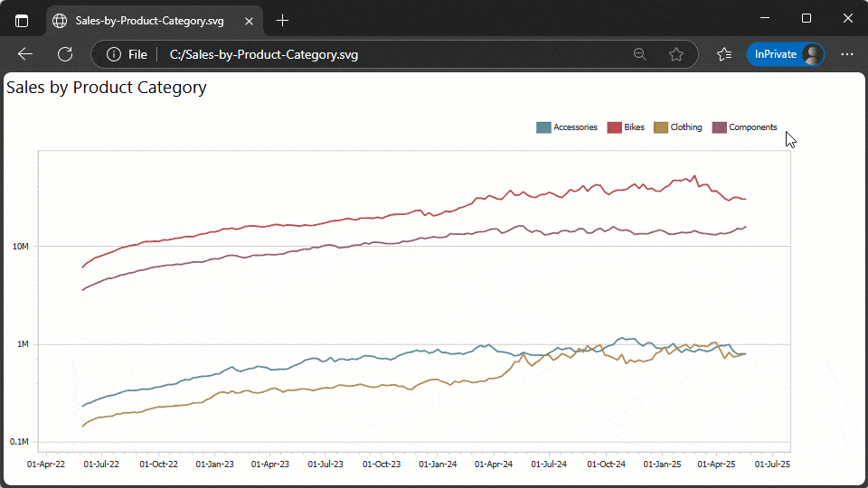868x488 pixels.
Task: Click the zoom out magnifier icon
Action: click(x=640, y=54)
